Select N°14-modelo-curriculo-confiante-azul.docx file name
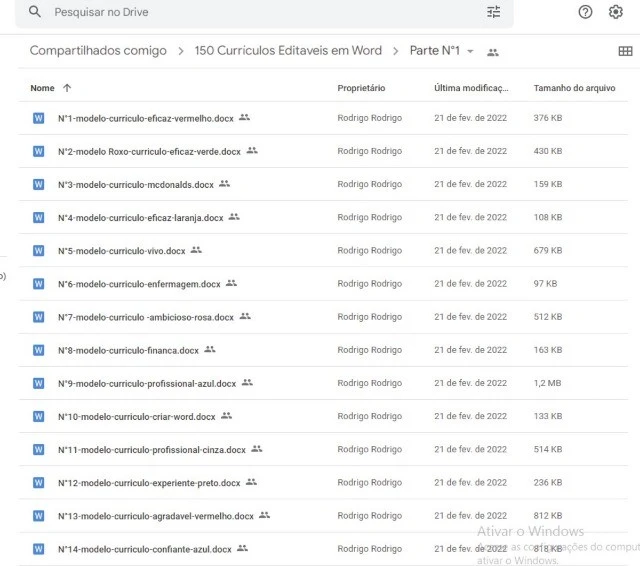The image size is (640, 566). pos(145,549)
